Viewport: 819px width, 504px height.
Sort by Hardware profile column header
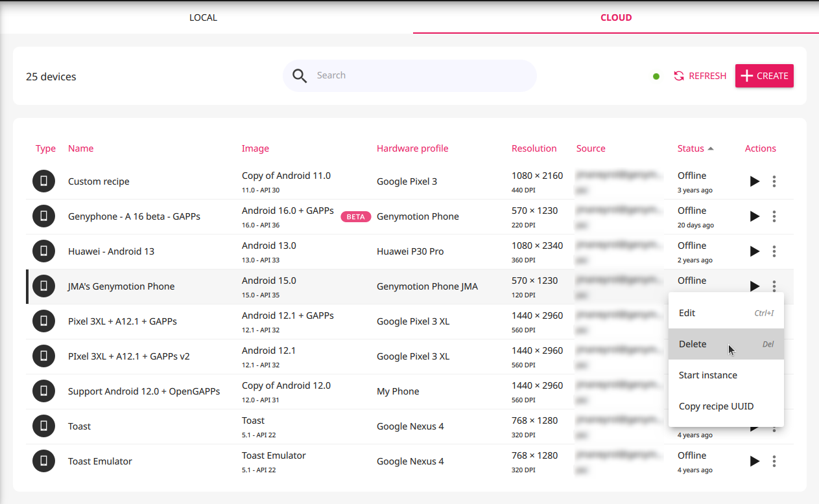pyautogui.click(x=412, y=148)
